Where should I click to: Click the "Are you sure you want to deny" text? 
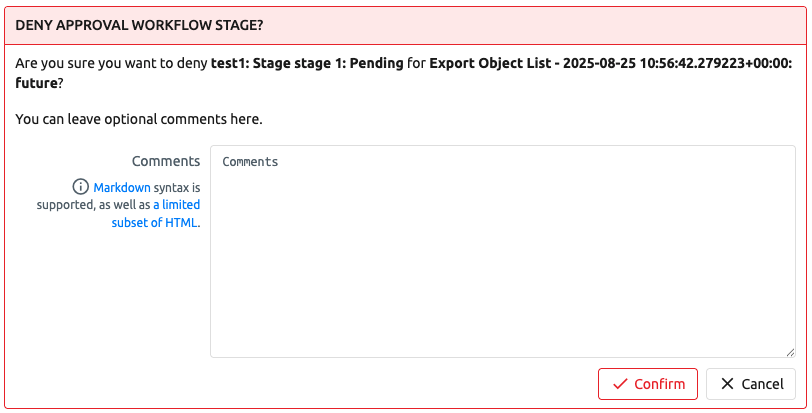click(112, 63)
